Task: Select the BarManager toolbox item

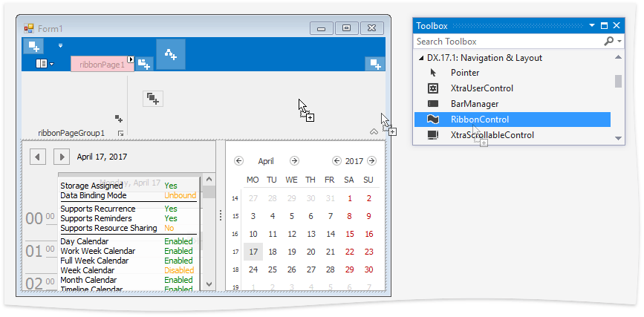Action: click(x=474, y=104)
